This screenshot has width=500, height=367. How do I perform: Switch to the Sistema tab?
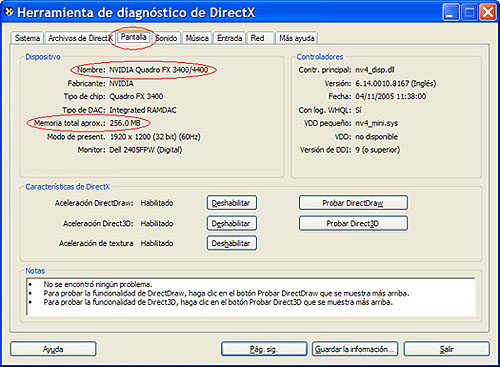(27, 38)
